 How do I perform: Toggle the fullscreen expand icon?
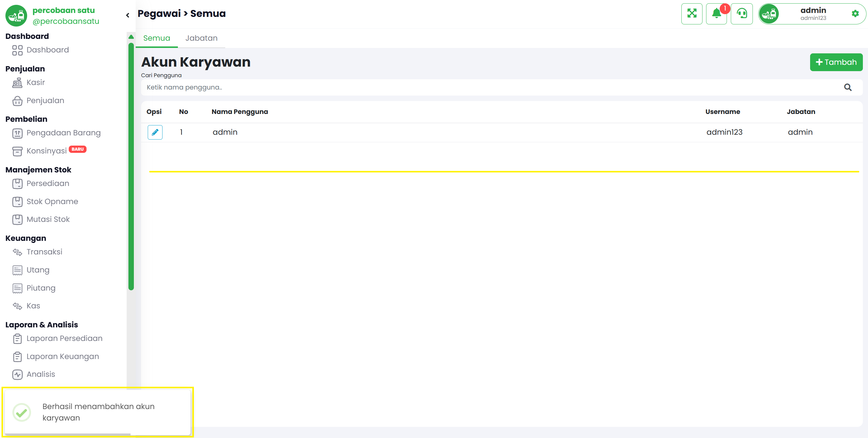(x=692, y=14)
